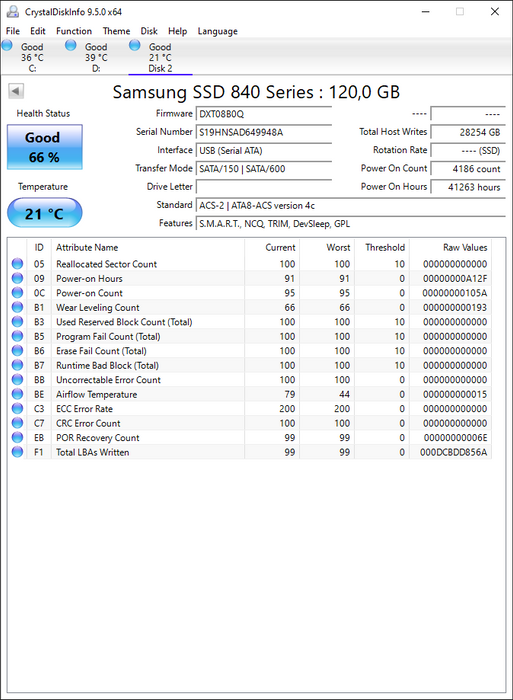Viewport: 513px width, 700px height.
Task: Select the Reallocated Sector Count text
Action: tap(106, 264)
